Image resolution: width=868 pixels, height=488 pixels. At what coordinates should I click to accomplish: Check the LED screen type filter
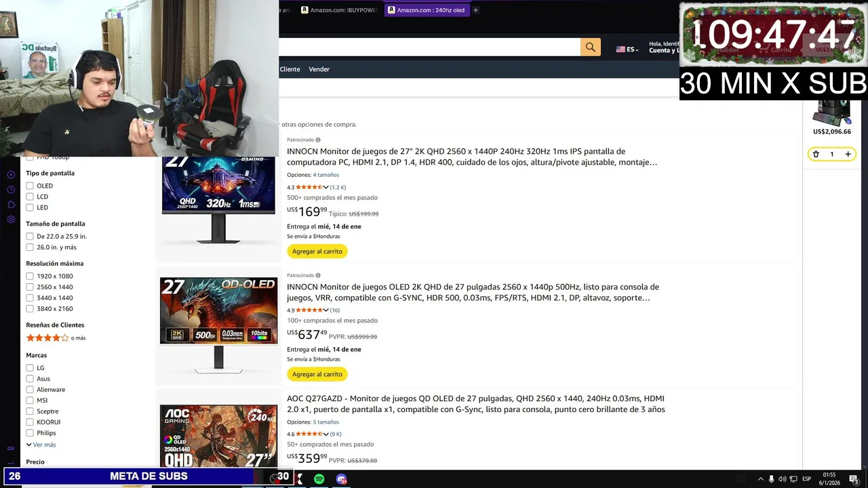(30, 207)
